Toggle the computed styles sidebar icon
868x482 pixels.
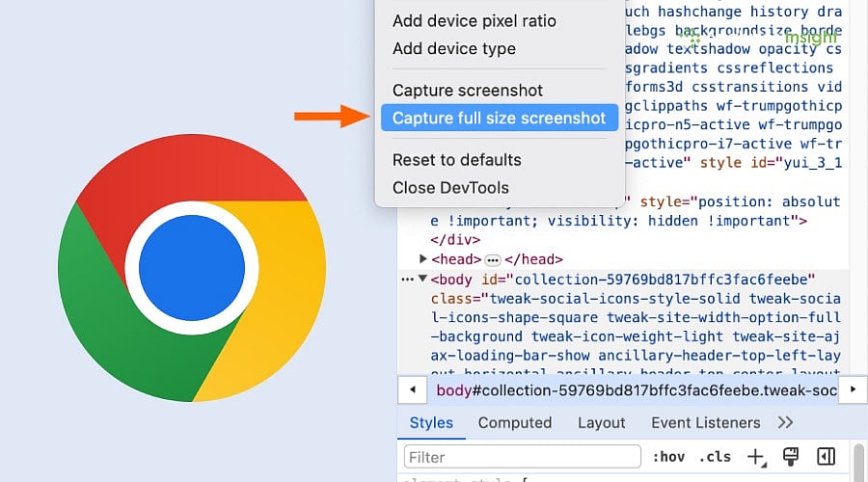tap(825, 457)
